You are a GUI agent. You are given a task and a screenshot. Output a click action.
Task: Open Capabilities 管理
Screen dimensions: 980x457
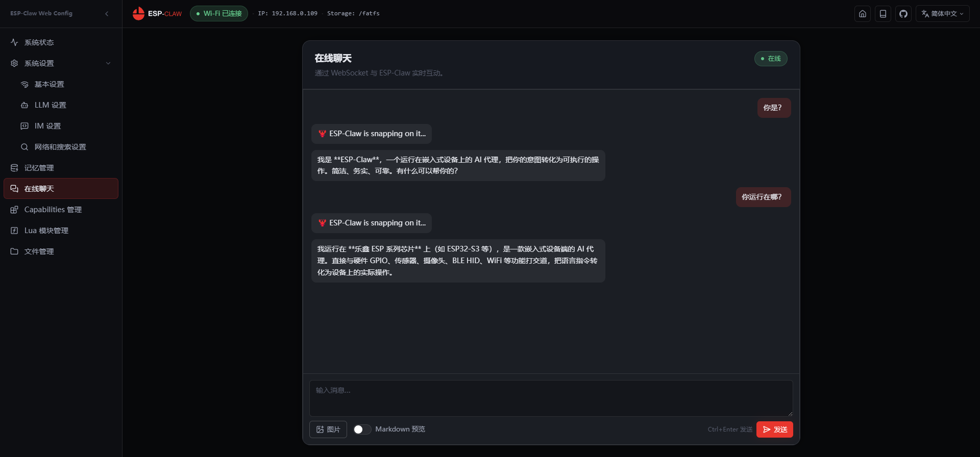pos(61,210)
